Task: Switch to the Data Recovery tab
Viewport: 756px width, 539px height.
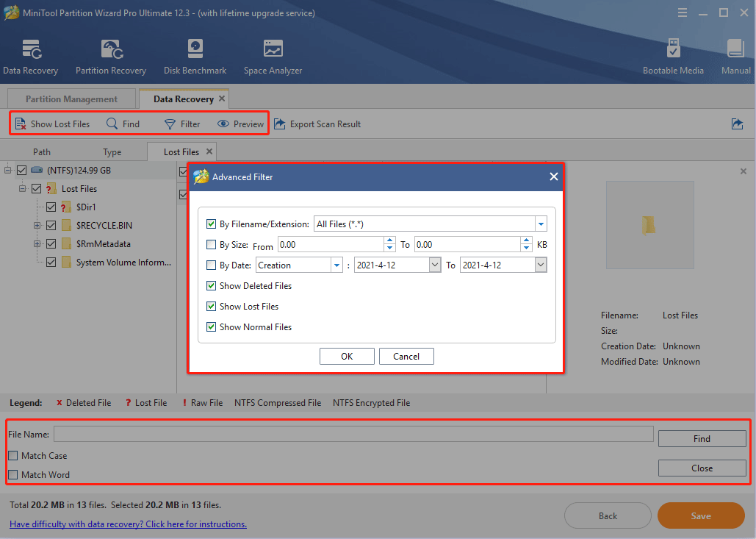Action: (x=184, y=99)
